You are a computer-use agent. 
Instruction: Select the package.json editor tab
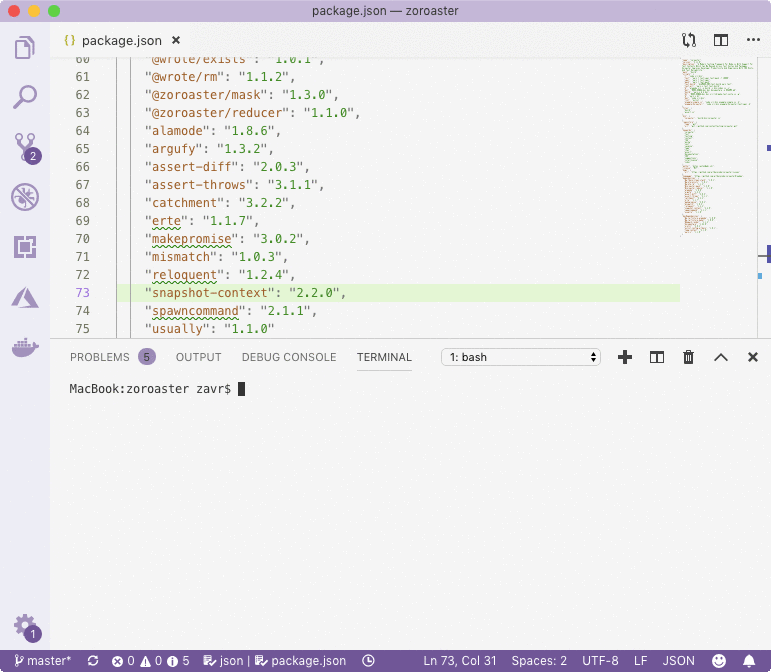click(122, 40)
